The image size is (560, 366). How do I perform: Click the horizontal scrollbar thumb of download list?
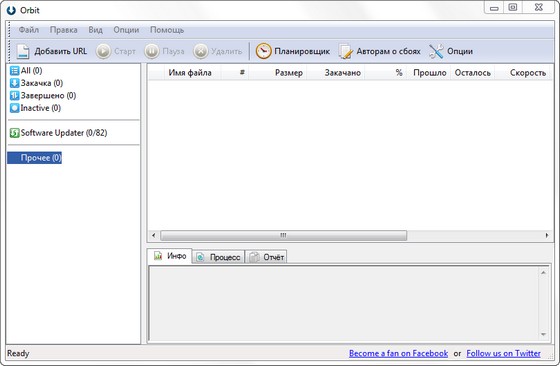[284, 236]
